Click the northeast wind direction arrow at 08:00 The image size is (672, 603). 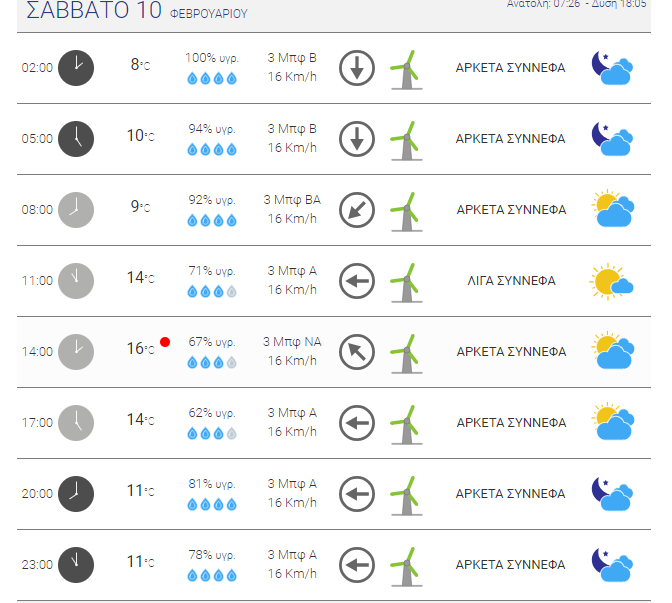coord(357,210)
